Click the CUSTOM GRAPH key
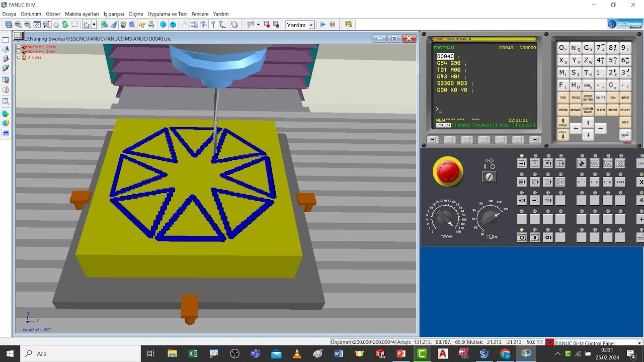This screenshot has width=644, height=362. click(588, 110)
